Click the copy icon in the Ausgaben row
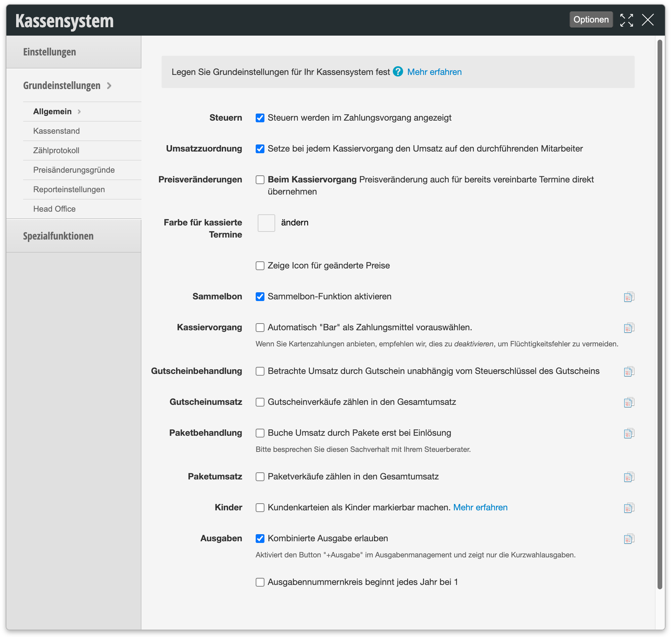Screen dimensions: 672x637 [629, 539]
